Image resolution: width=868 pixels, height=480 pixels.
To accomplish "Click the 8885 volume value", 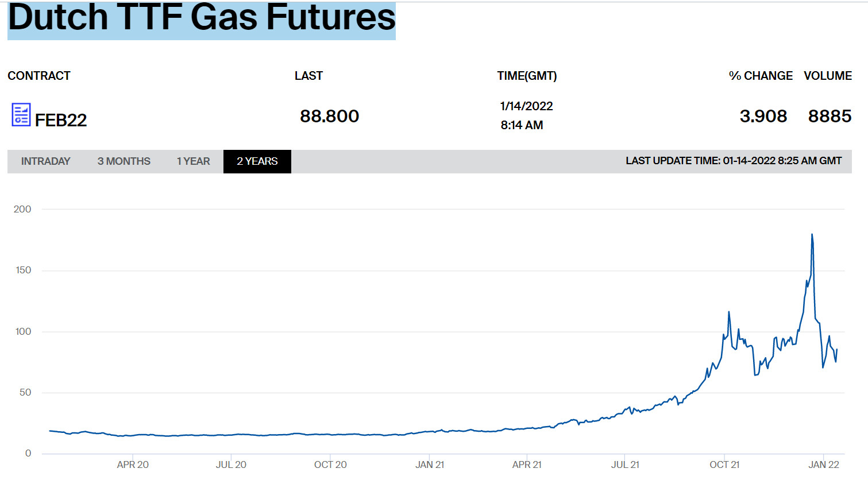I will [x=830, y=116].
